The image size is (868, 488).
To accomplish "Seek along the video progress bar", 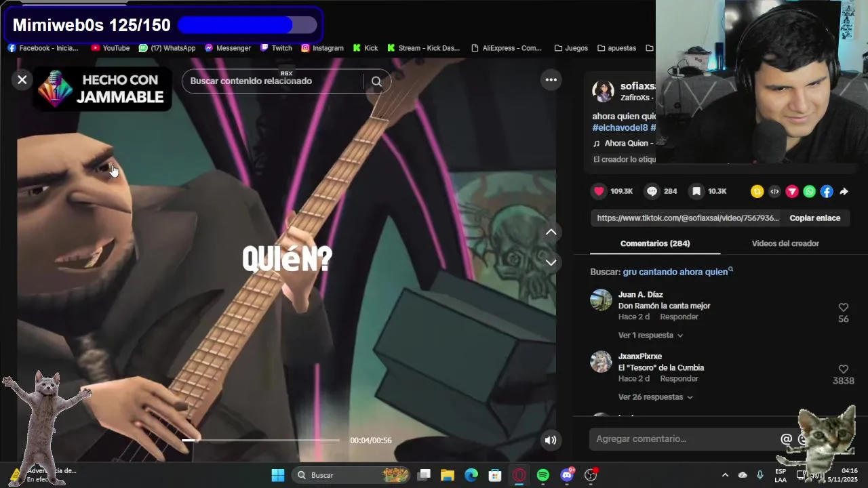I will click(260, 440).
